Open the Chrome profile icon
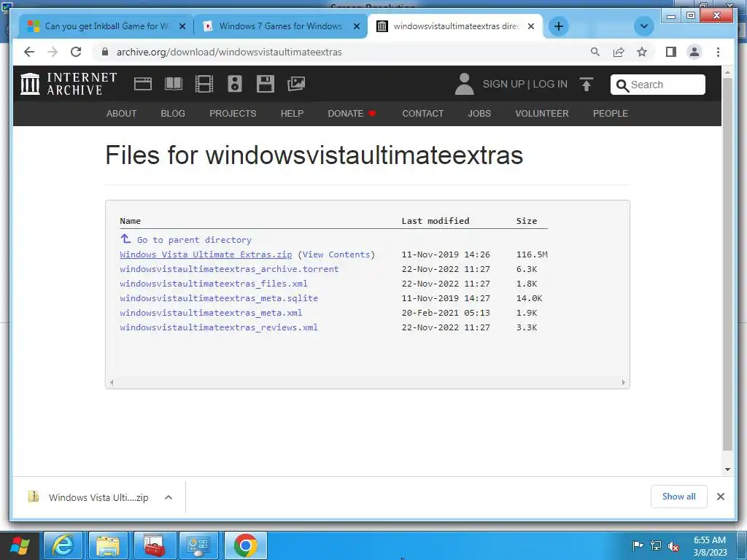Screen dimensions: 747x560 (694, 52)
